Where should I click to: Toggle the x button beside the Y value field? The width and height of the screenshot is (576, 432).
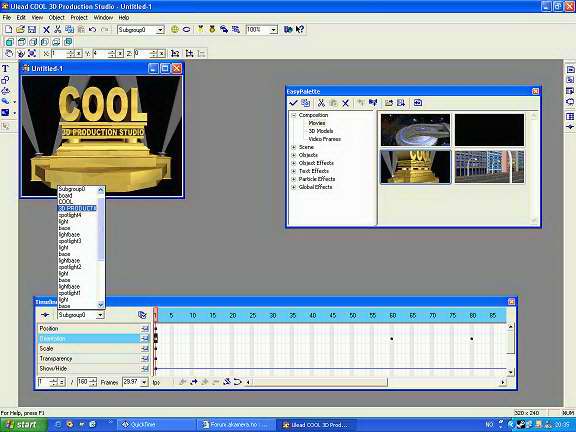(120, 54)
